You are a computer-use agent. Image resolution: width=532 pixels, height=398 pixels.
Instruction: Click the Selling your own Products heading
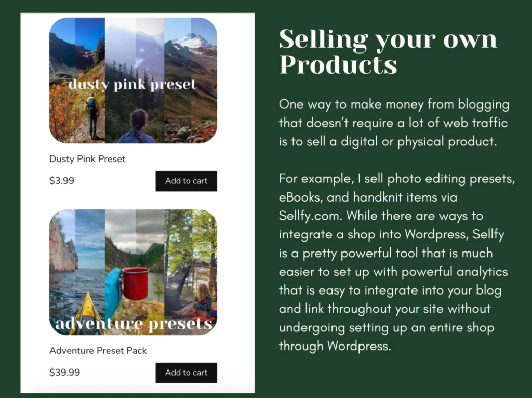coord(388,51)
